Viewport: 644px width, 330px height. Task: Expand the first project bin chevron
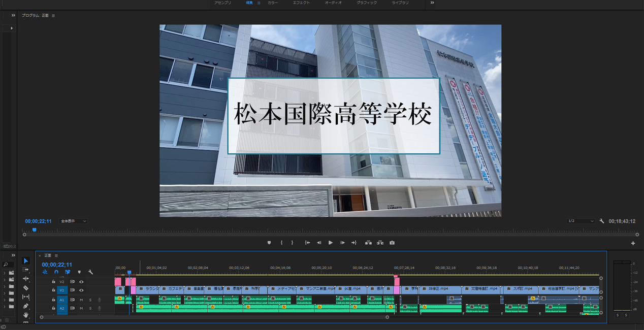5,273
